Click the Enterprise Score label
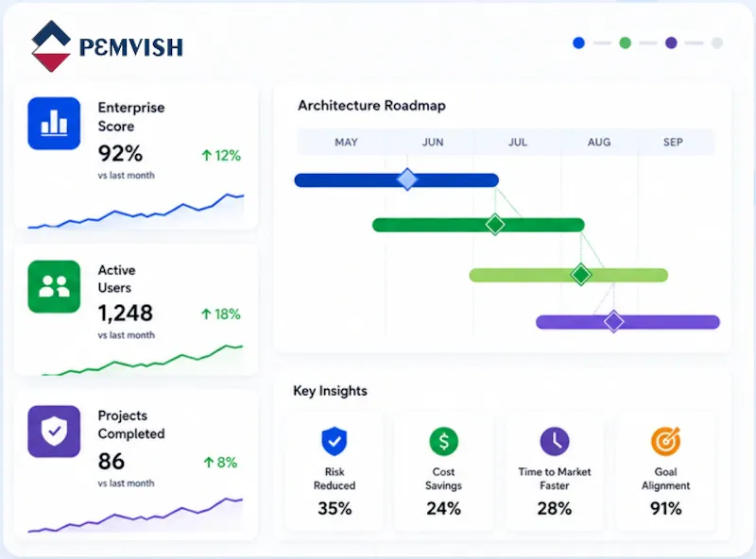The width and height of the screenshot is (756, 559). [131, 117]
